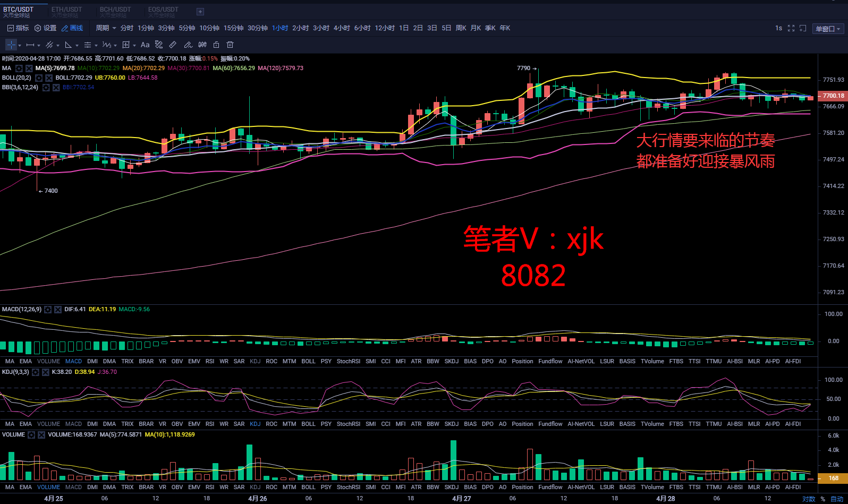Viewport: 848px width, 504px height.
Task: Select RSI tab below the MACD panel
Action: point(210,361)
